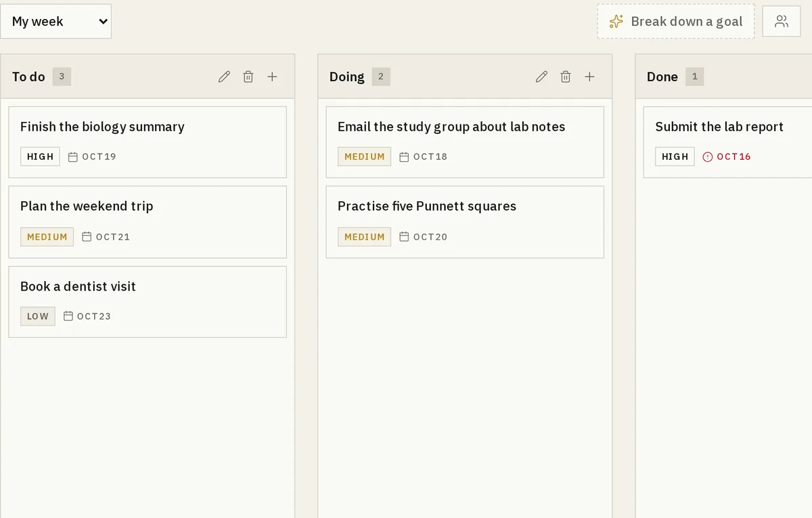Click the OCT 18 due date

(x=430, y=156)
